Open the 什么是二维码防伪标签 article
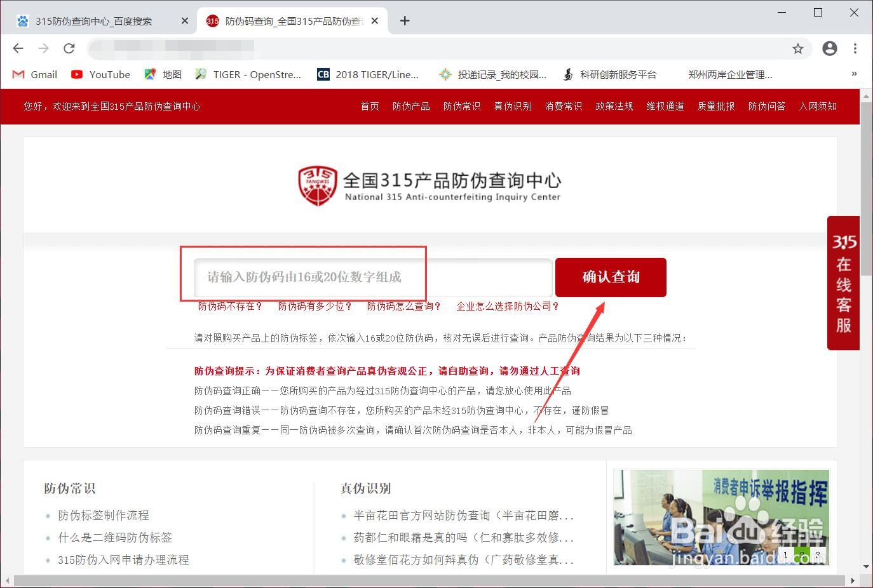 tap(115, 537)
